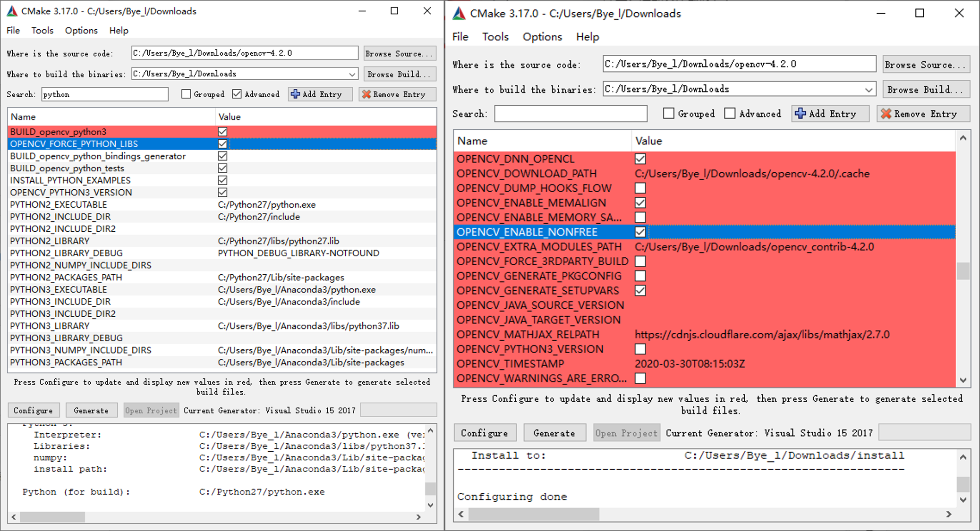Click the right output log's horizontal scrollbar thumb
This screenshot has height=531, width=980.
[534, 514]
